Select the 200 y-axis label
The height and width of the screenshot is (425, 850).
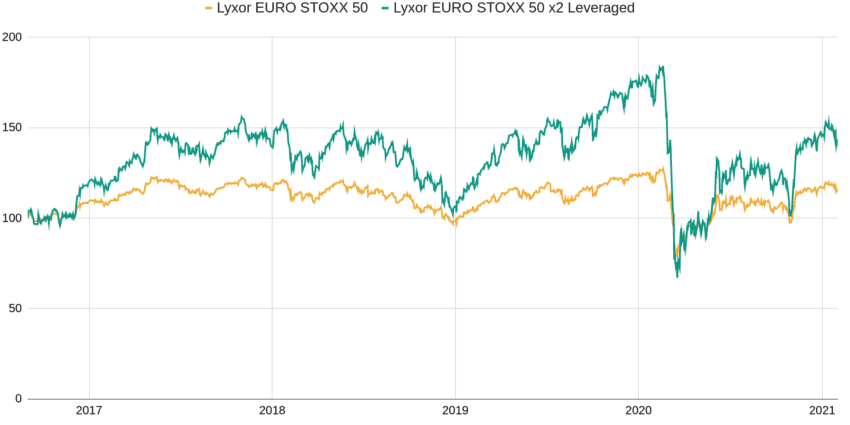(11, 37)
